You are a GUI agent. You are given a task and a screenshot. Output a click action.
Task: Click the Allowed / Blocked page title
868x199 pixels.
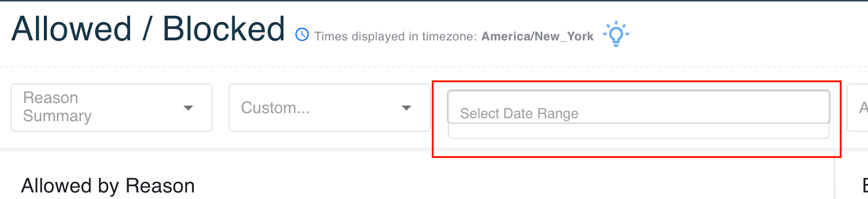point(148,29)
